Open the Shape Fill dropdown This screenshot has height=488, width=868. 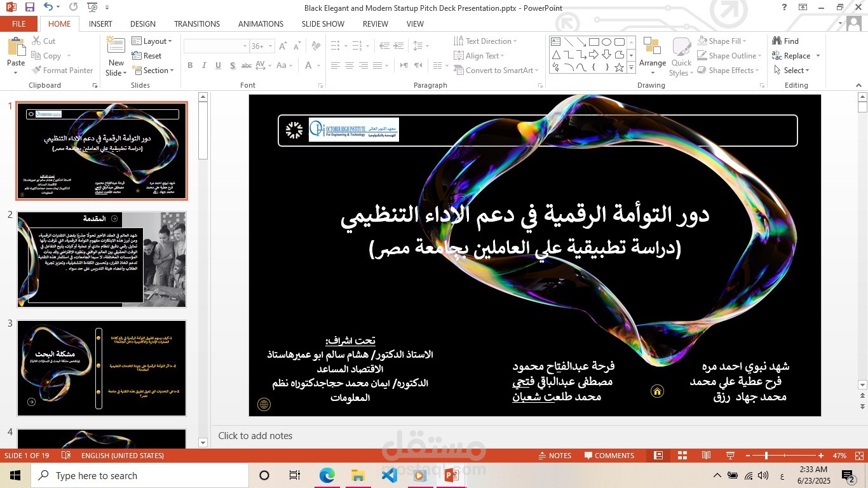(x=722, y=41)
